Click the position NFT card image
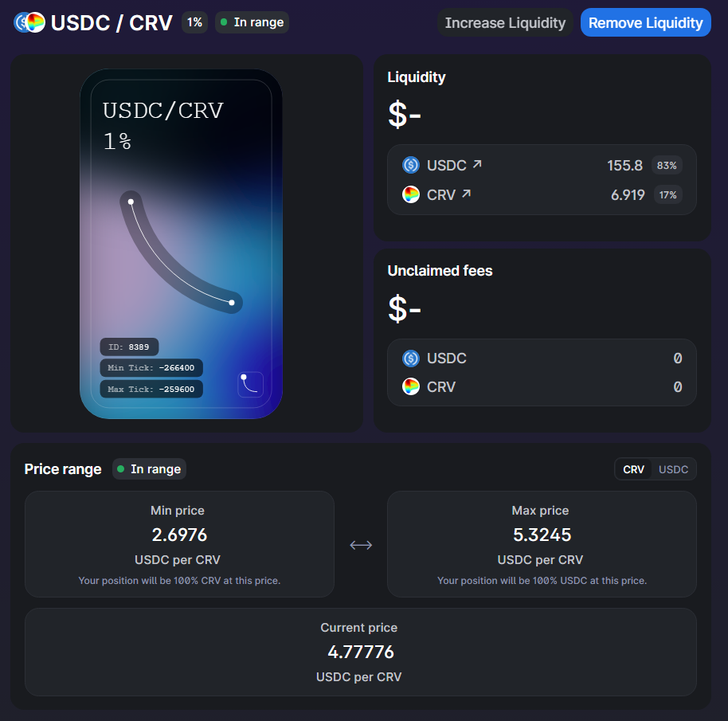 pos(181,244)
